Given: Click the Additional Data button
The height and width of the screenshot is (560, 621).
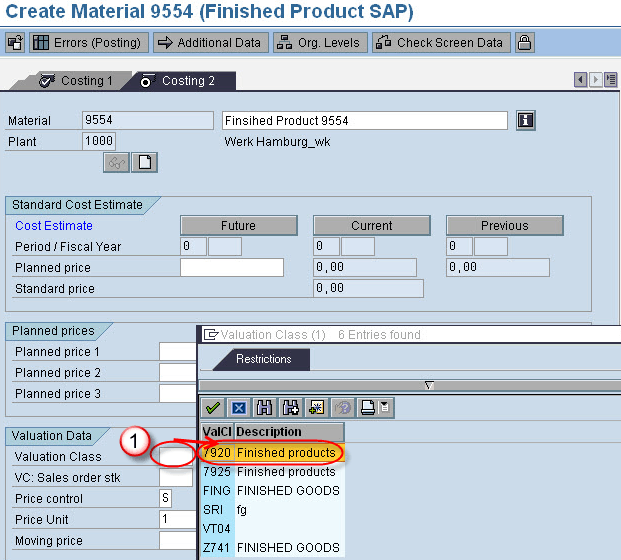Looking at the screenshot, I should (209, 43).
